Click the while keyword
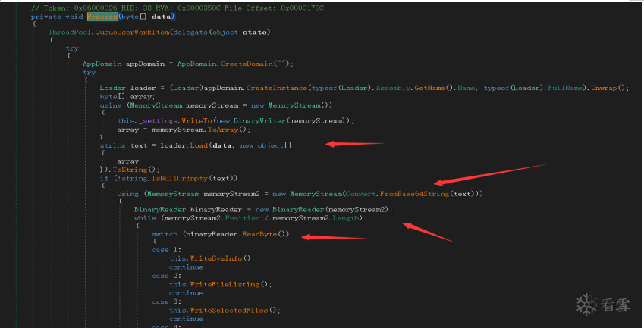The width and height of the screenshot is (644, 328). [145, 218]
